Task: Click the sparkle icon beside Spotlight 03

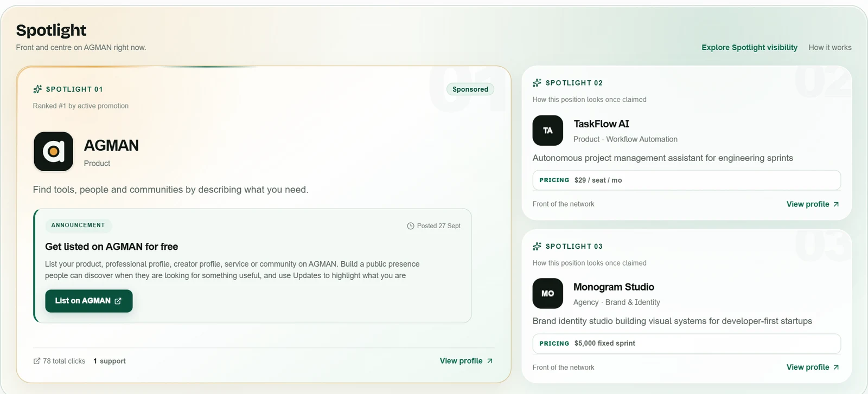Action: coord(537,246)
